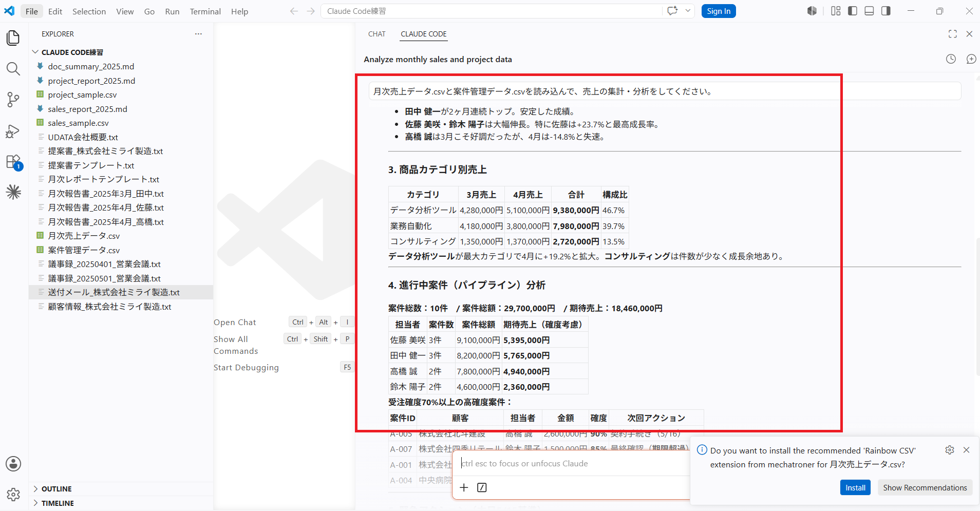Image resolution: width=980 pixels, height=511 pixels.
Task: Open the Accounts icon in activity bar
Action: coord(13,464)
